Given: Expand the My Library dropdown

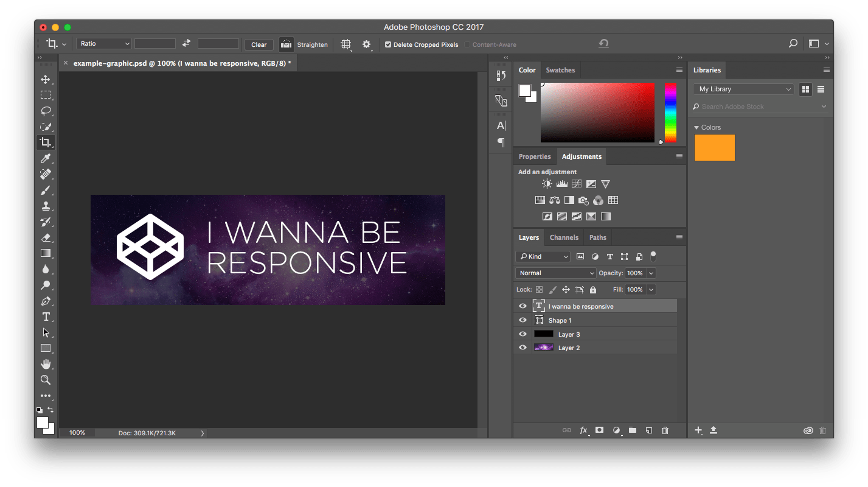Looking at the screenshot, I should (743, 89).
